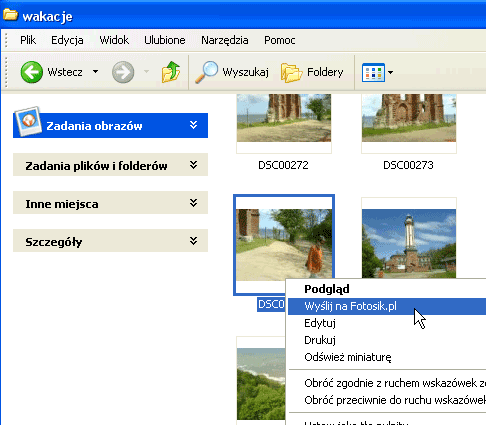Click the Wyszukaj magnifier icon

coord(206,72)
